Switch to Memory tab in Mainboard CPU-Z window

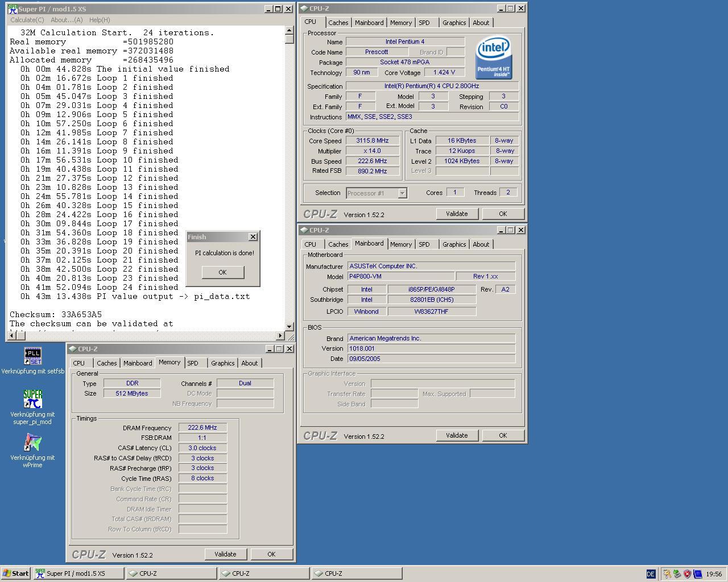pos(401,244)
